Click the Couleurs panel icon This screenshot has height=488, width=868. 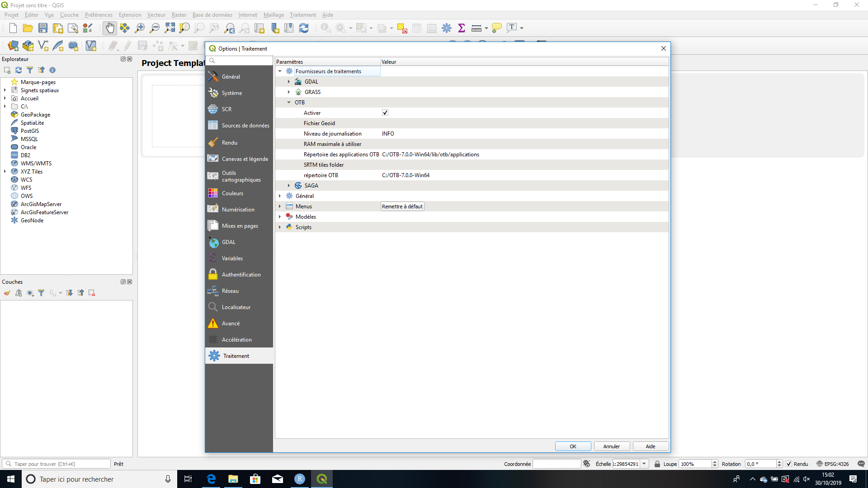coord(213,193)
